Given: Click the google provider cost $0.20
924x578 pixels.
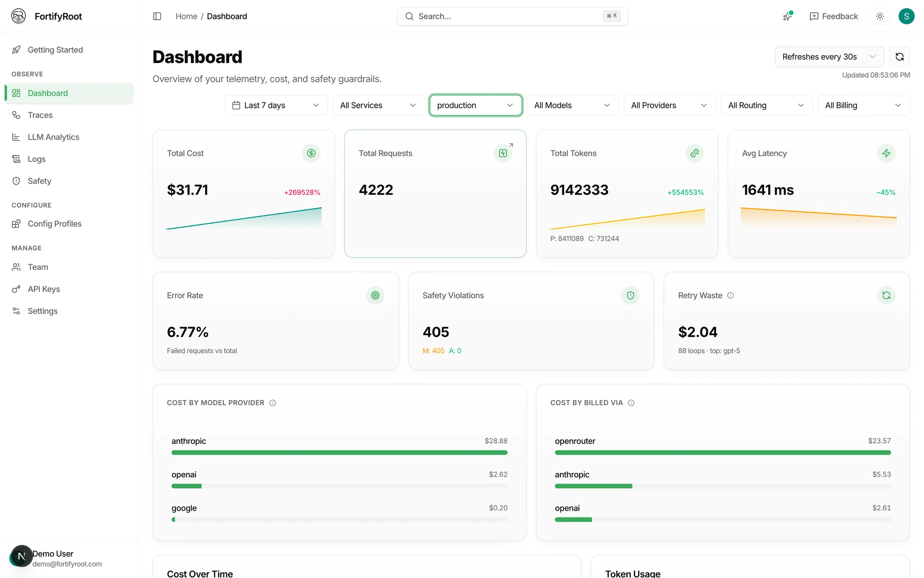Looking at the screenshot, I should pyautogui.click(x=498, y=508).
